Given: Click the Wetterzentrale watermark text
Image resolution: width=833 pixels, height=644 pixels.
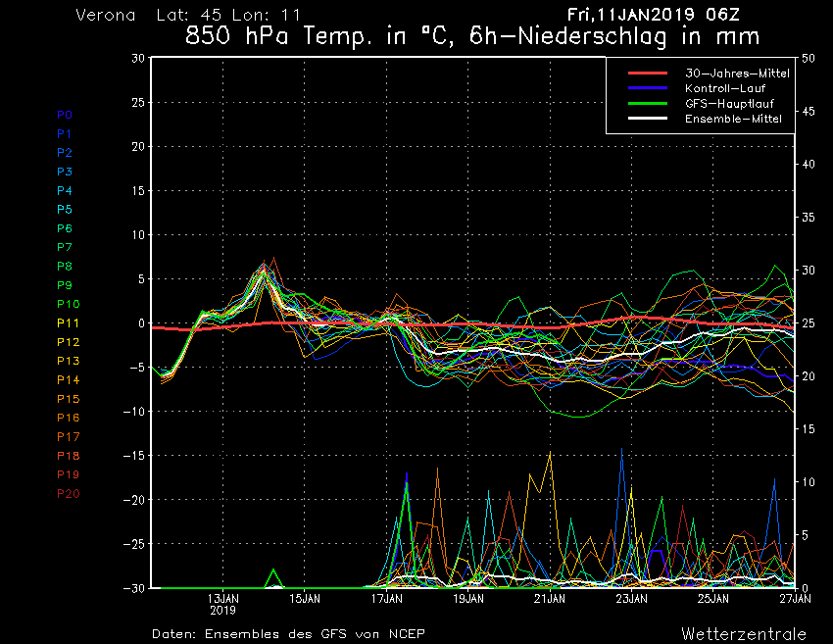Looking at the screenshot, I should coord(745,633).
